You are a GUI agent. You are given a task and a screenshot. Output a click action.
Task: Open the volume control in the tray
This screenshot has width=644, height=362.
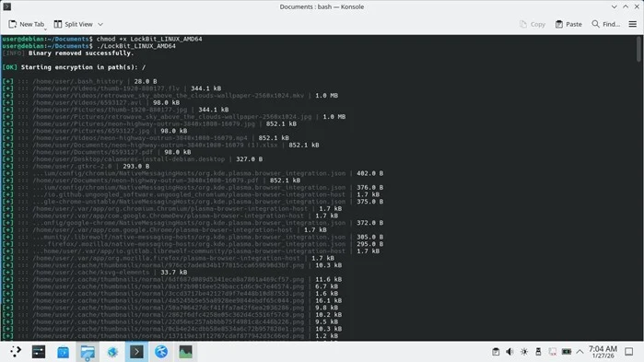[x=509, y=352]
